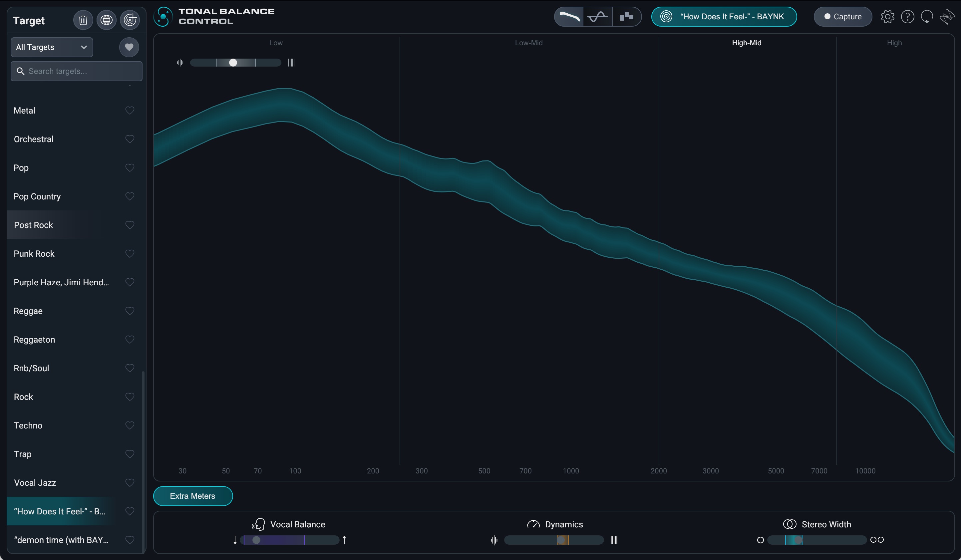Open the All Targets dropdown
This screenshot has height=560, width=961.
point(52,47)
